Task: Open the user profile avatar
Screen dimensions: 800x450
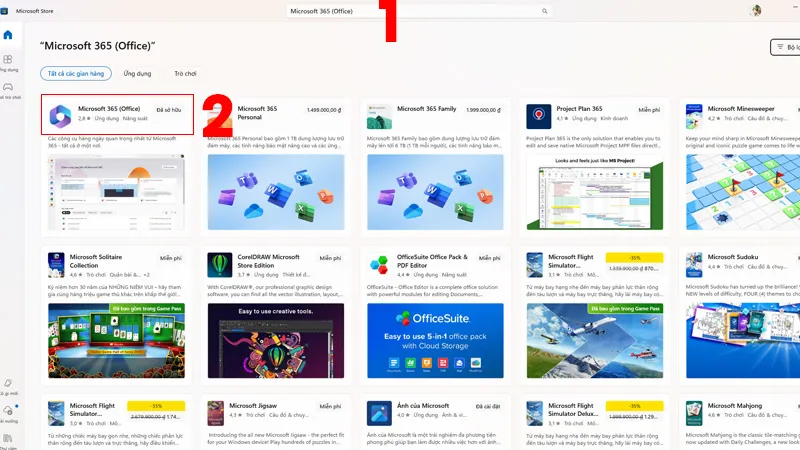Action: [x=756, y=11]
